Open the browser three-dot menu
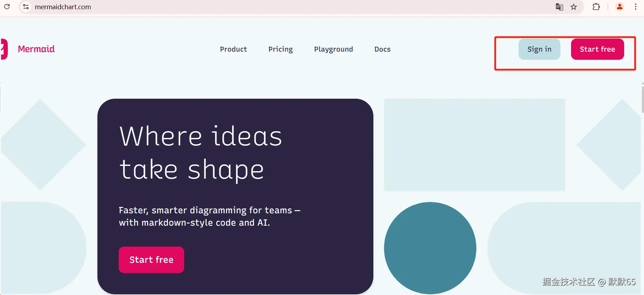 point(635,7)
